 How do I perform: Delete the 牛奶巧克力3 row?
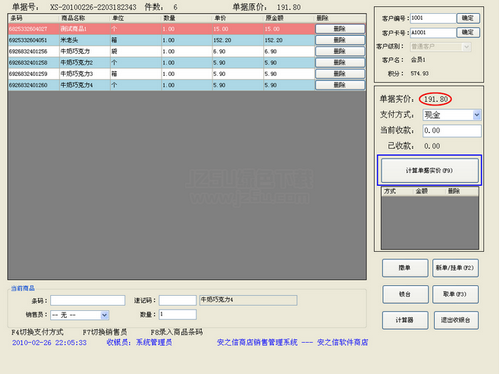(x=340, y=74)
